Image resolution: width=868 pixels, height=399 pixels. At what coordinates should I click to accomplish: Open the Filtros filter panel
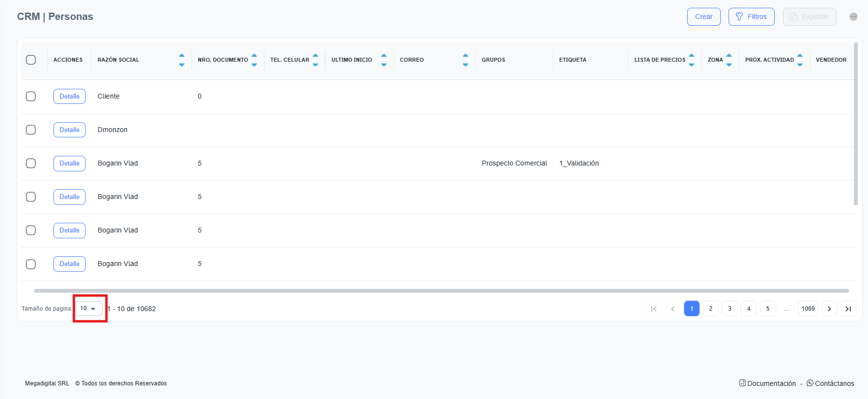pyautogui.click(x=751, y=17)
